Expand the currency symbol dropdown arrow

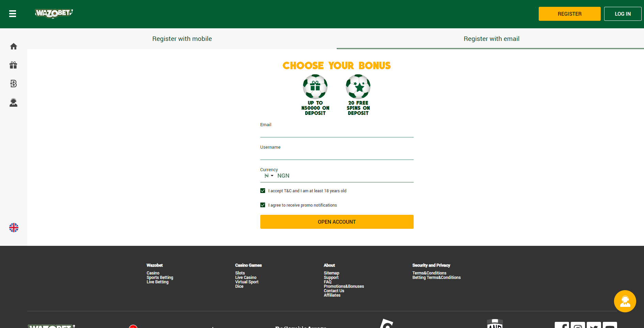pyautogui.click(x=272, y=176)
